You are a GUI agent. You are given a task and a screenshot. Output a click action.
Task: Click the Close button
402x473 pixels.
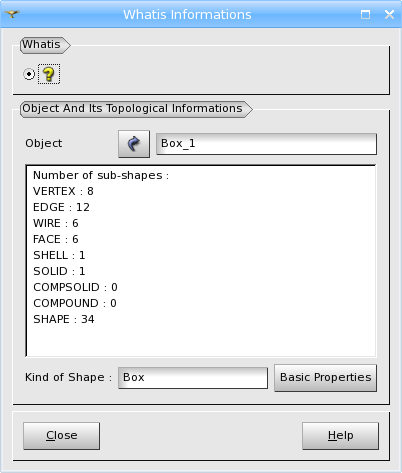pos(62,436)
